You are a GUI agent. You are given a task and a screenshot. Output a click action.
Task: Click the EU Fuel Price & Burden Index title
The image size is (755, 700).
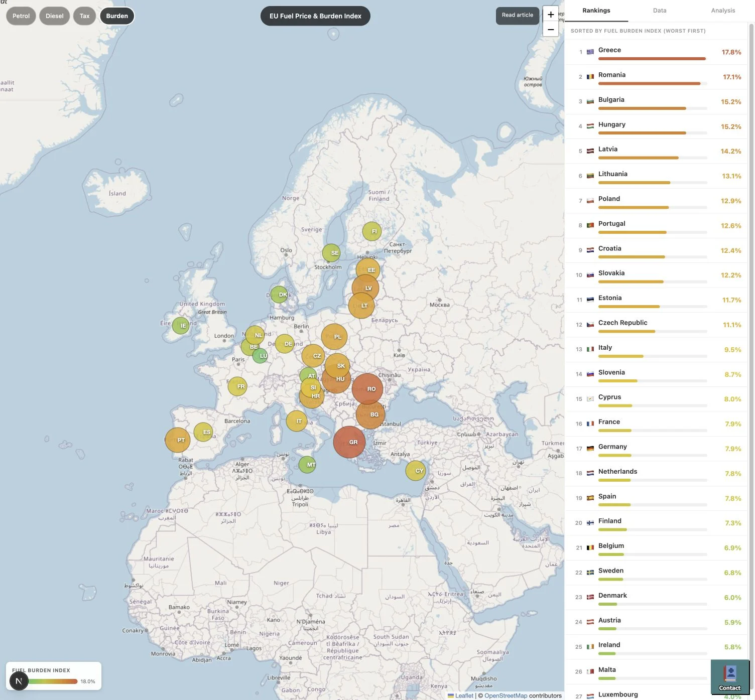click(x=315, y=16)
